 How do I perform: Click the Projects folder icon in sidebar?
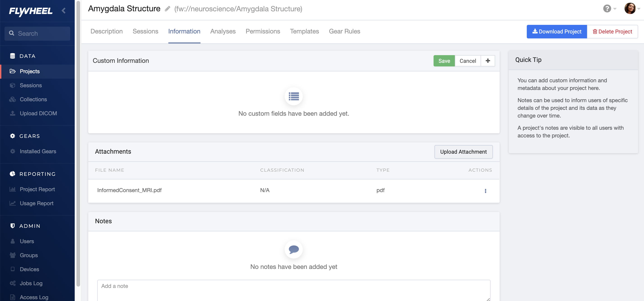12,71
